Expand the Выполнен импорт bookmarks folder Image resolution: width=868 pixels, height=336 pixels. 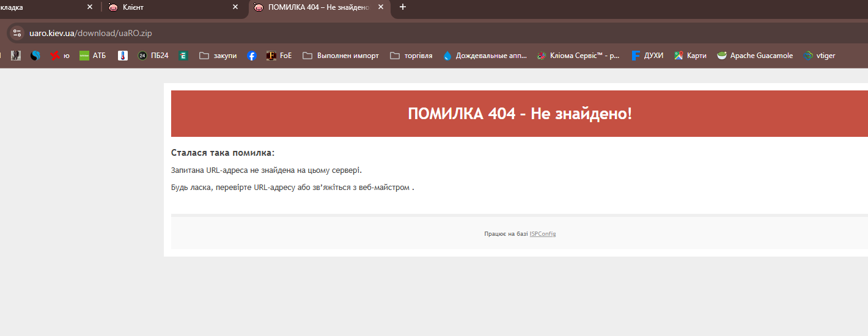pyautogui.click(x=340, y=56)
